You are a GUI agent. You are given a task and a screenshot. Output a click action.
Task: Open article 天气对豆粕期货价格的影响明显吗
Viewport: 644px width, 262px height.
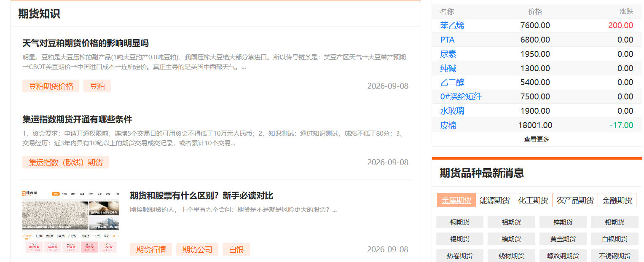[86, 43]
